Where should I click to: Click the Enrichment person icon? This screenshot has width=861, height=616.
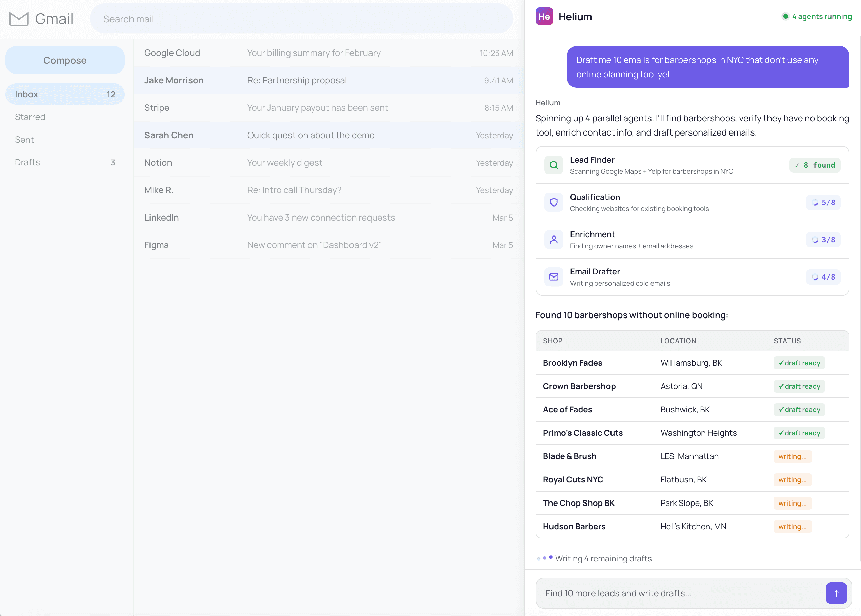coord(554,240)
